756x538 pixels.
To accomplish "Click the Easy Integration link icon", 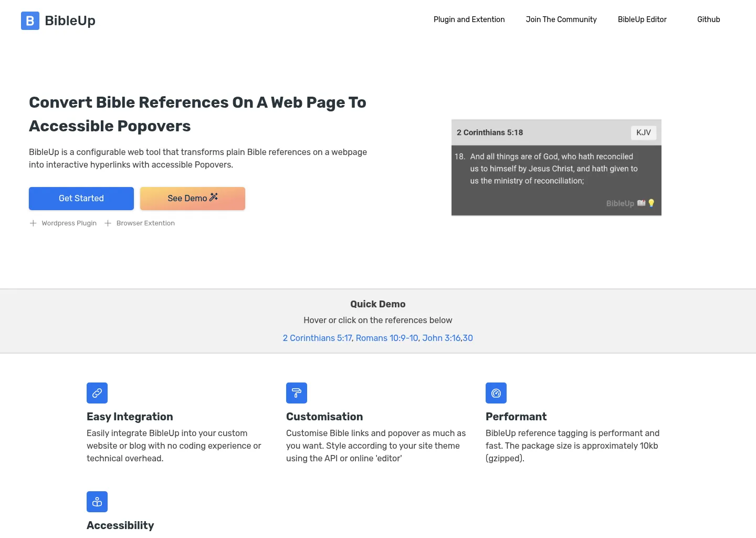I will pos(97,393).
